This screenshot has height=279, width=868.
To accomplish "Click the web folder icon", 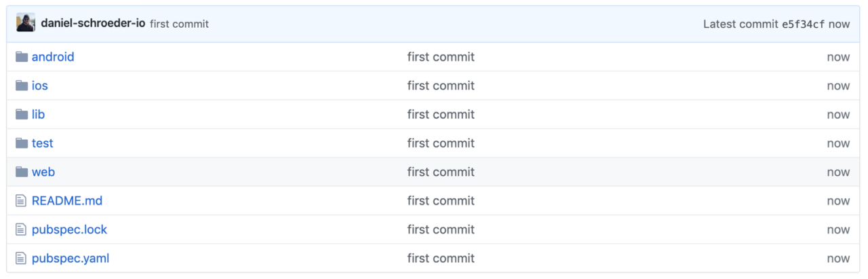I will 21,172.
